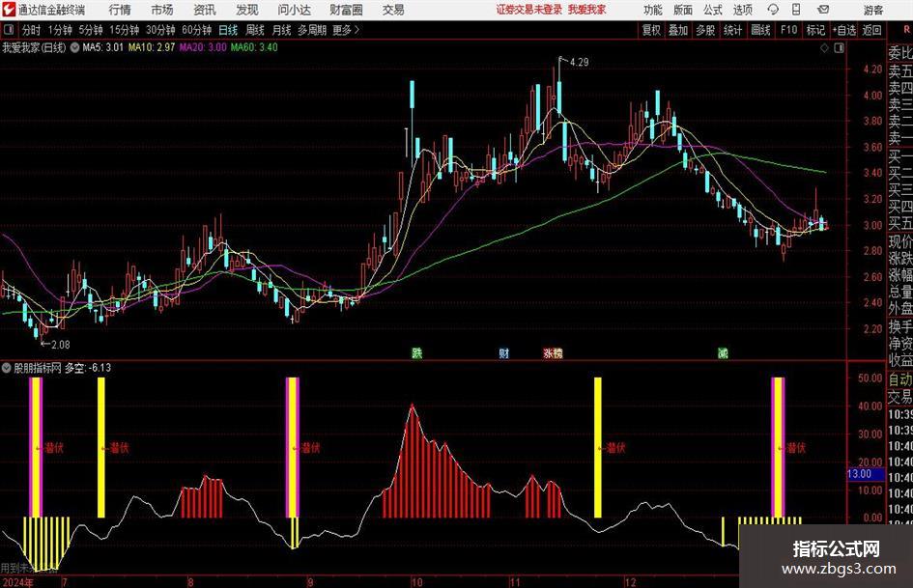The height and width of the screenshot is (588, 913).
Task: Switch to the 60分钟 period tab
Action: point(197,30)
